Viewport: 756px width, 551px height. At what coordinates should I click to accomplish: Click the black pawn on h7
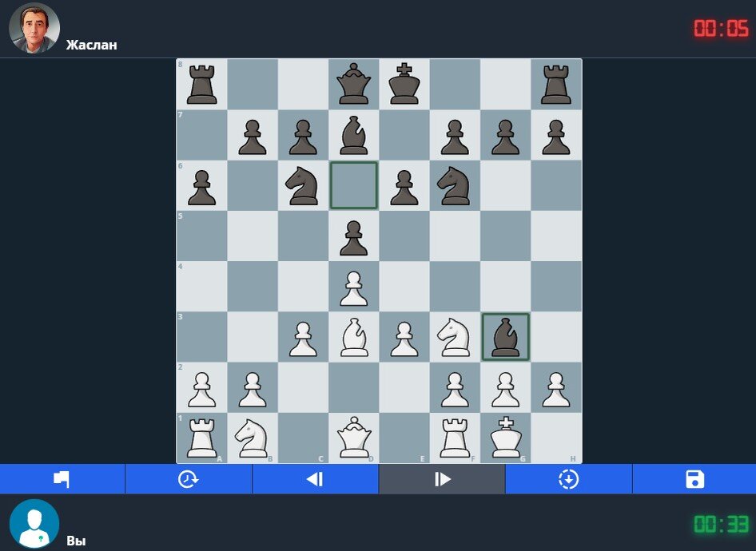pos(556,137)
